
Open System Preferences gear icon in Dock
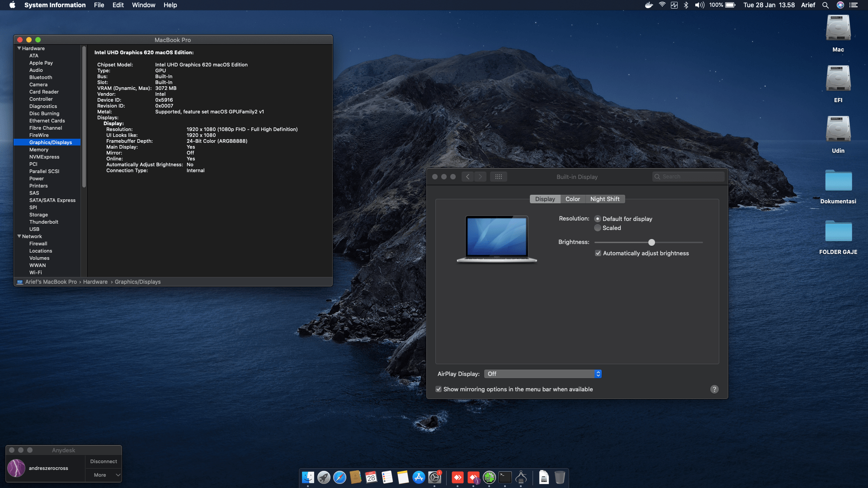coord(434,477)
